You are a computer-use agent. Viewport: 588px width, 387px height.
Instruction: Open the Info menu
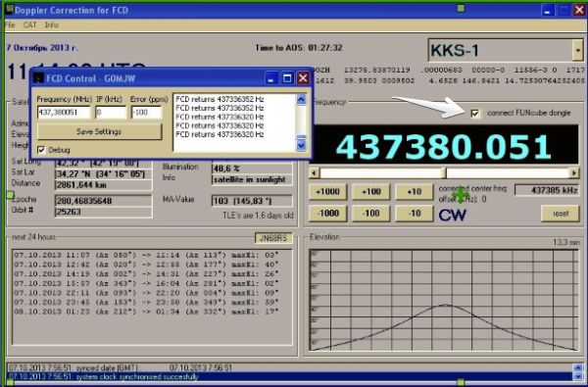coord(52,24)
